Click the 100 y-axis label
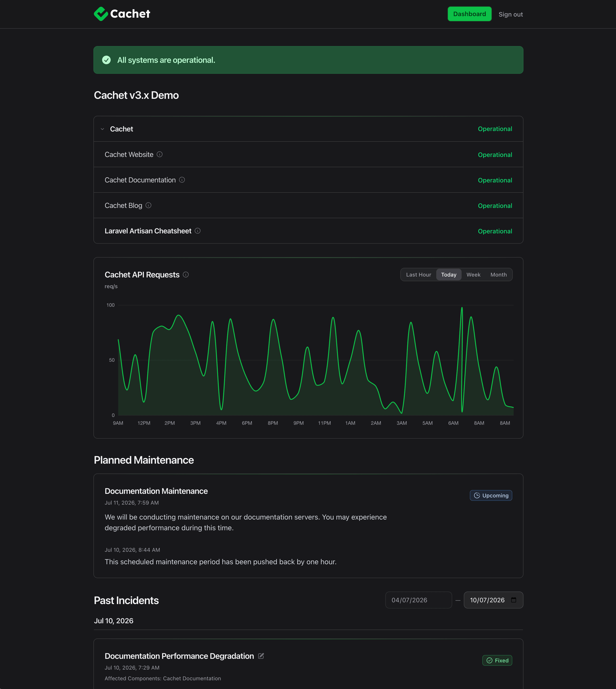The width and height of the screenshot is (616, 689). click(x=110, y=305)
